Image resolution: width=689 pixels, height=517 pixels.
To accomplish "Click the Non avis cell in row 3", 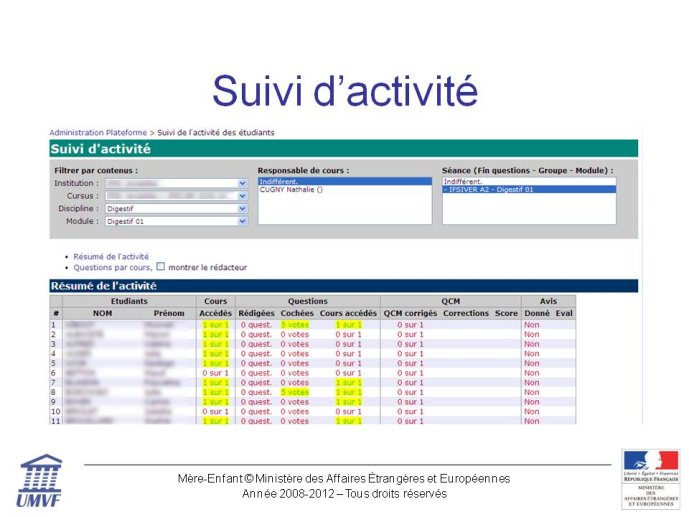I will coord(531,344).
